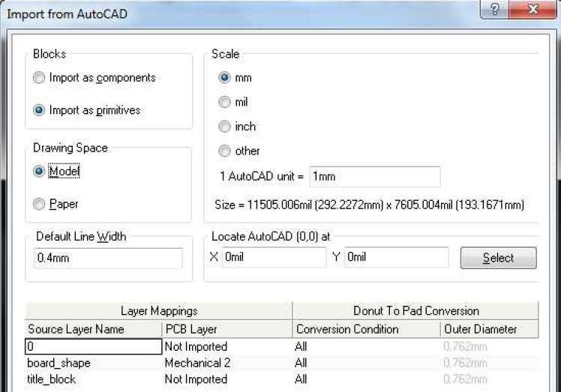The height and width of the screenshot is (392, 561).
Task: Click the Select location button
Action: (499, 258)
